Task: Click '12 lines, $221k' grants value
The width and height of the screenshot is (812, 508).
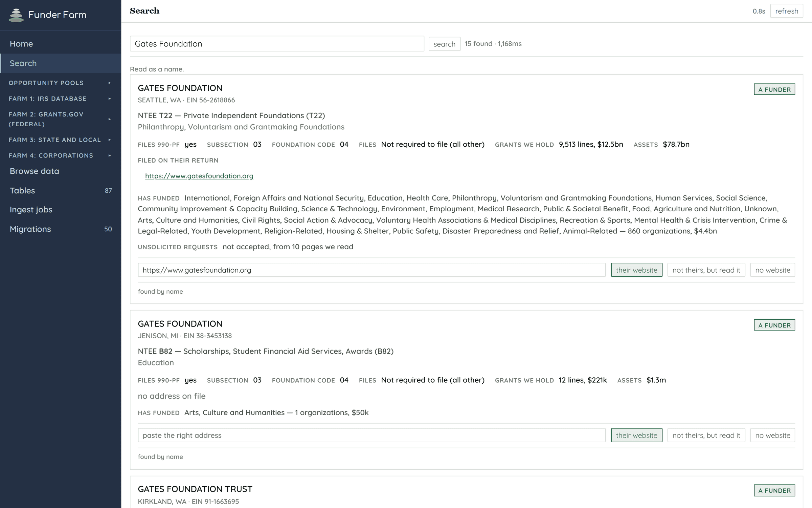Action: 583,380
